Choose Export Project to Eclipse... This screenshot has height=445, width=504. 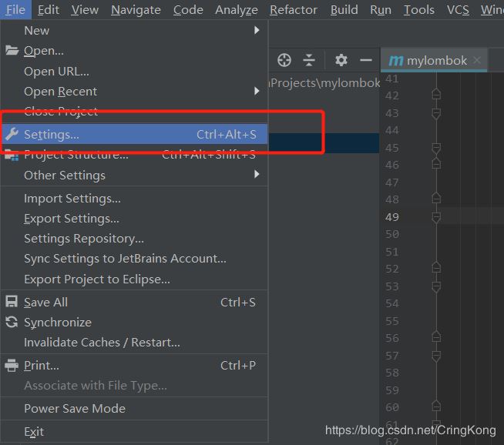[134, 279]
